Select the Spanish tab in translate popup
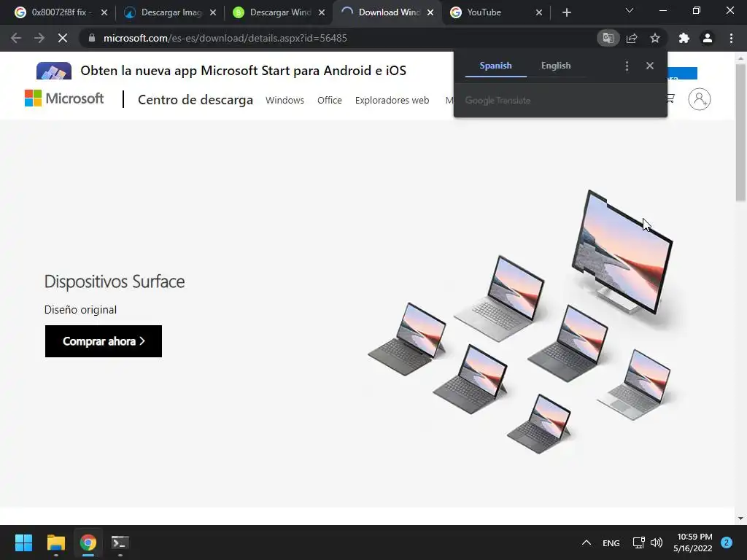 [x=495, y=66]
